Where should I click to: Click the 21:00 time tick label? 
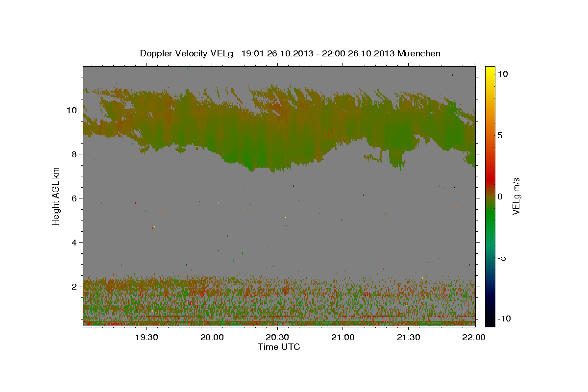(343, 337)
